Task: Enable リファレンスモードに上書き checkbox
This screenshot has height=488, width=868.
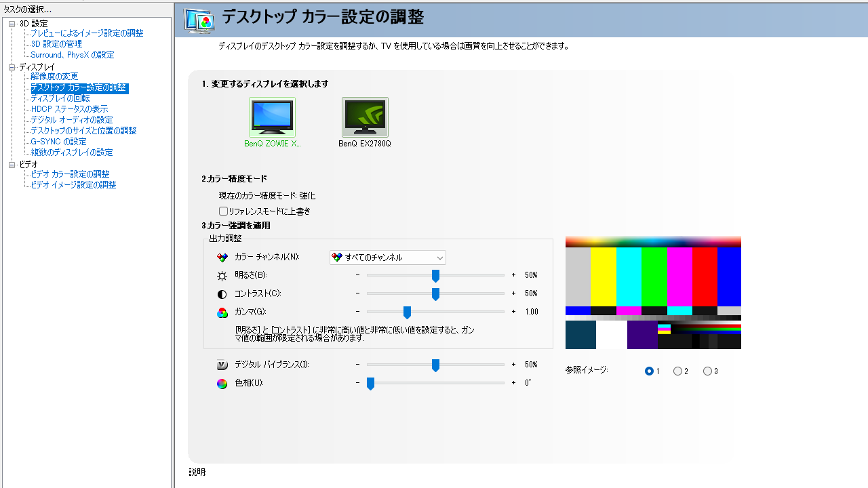Action: [223, 211]
